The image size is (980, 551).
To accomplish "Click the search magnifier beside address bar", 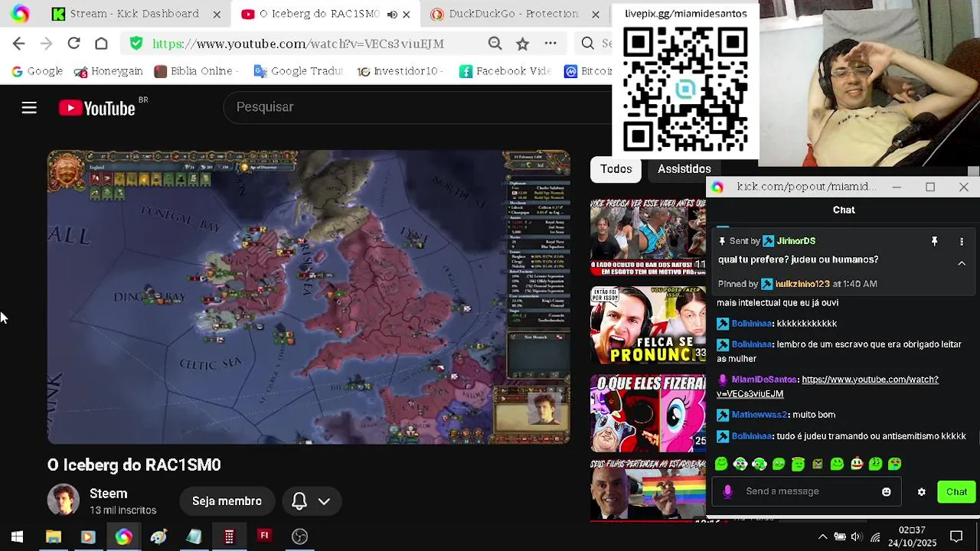I will pos(587,44).
